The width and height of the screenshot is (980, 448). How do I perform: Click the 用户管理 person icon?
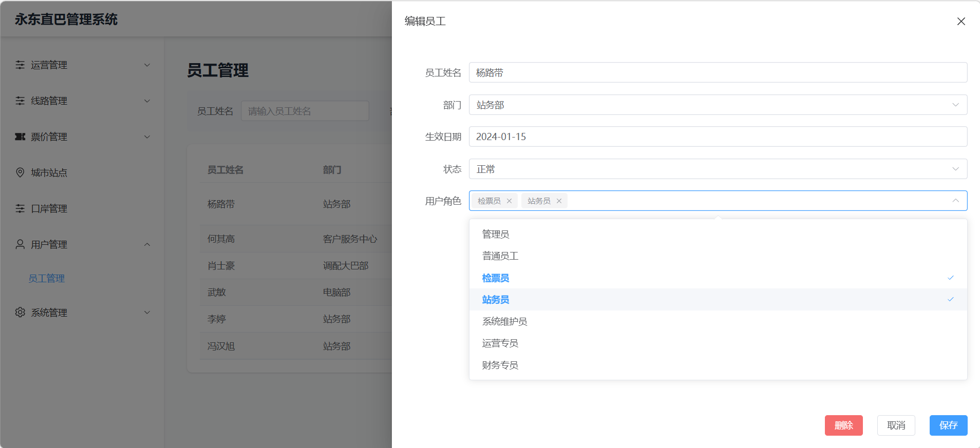[x=20, y=244]
